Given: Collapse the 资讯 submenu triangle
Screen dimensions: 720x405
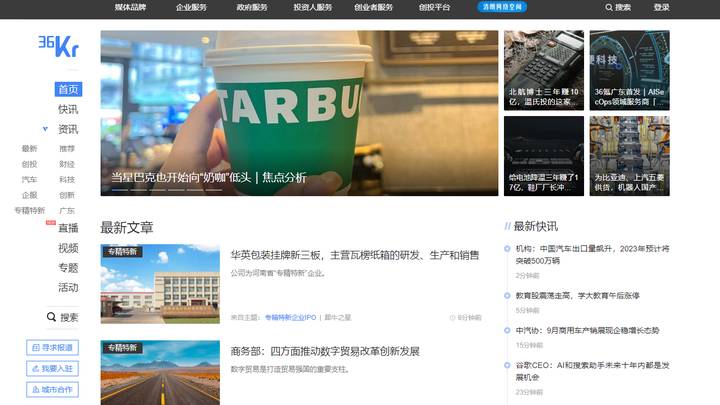Looking at the screenshot, I should pos(45,129).
